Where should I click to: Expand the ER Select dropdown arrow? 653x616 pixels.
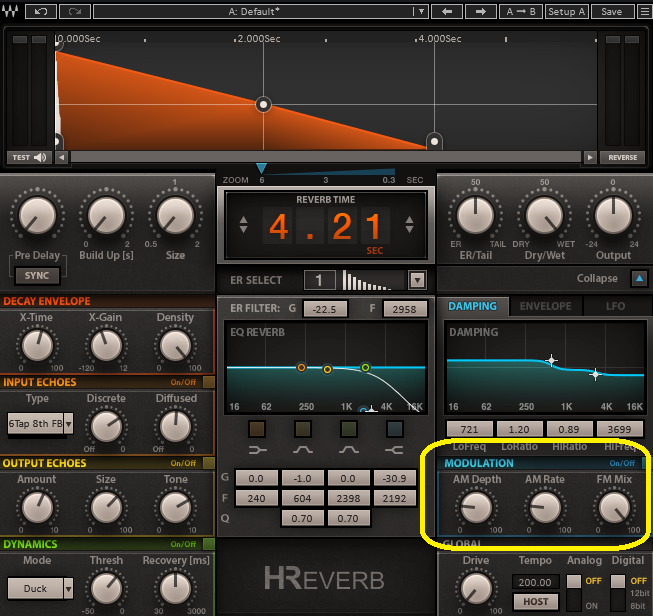(x=417, y=281)
